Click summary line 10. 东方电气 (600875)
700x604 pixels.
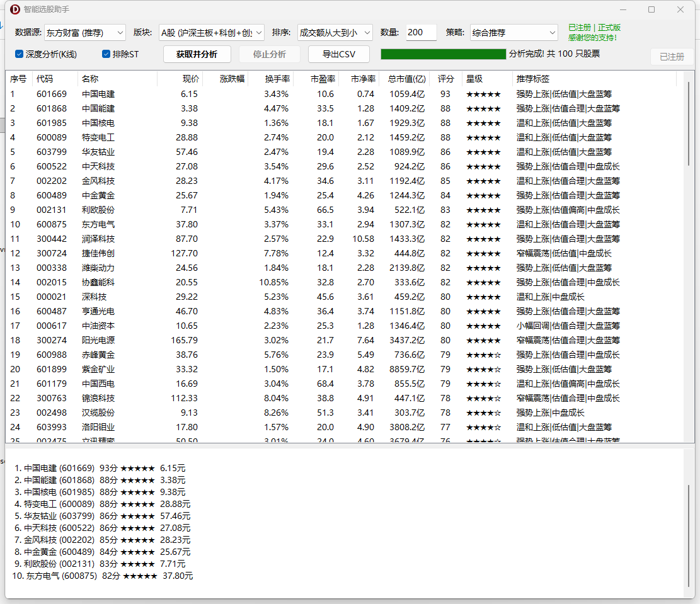coord(102,576)
